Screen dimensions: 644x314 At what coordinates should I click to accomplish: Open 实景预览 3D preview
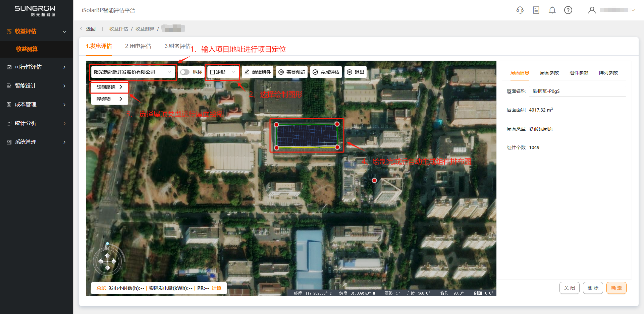click(x=292, y=72)
